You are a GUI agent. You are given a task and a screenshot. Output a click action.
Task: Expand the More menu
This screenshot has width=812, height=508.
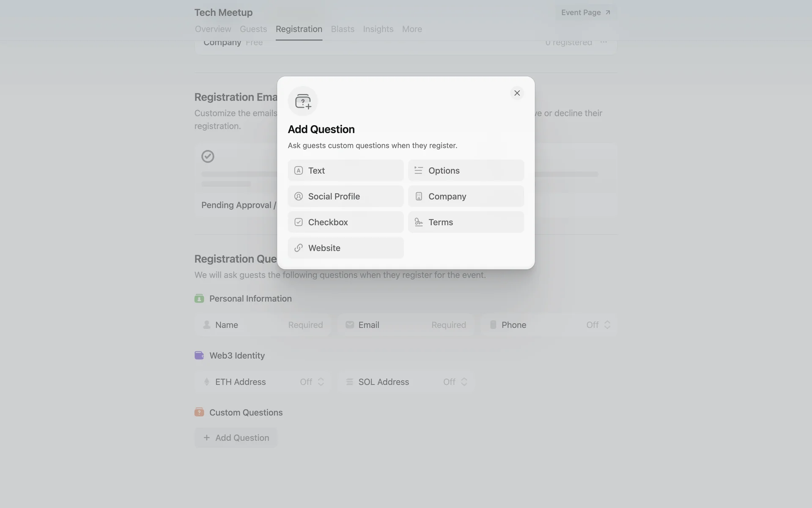click(412, 29)
